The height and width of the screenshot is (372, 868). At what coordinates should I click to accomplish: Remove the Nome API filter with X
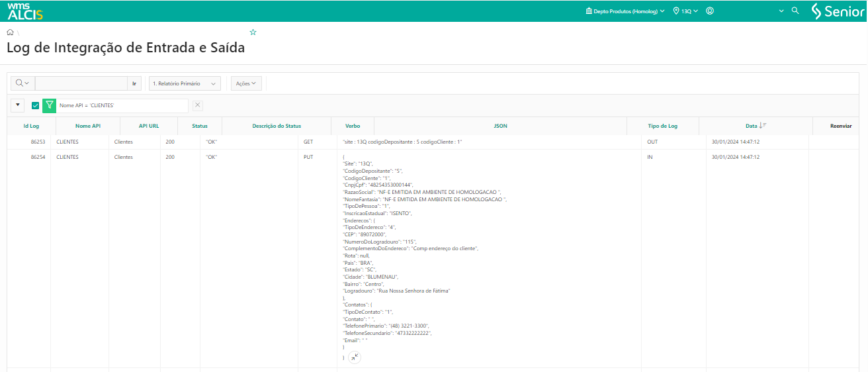click(198, 105)
